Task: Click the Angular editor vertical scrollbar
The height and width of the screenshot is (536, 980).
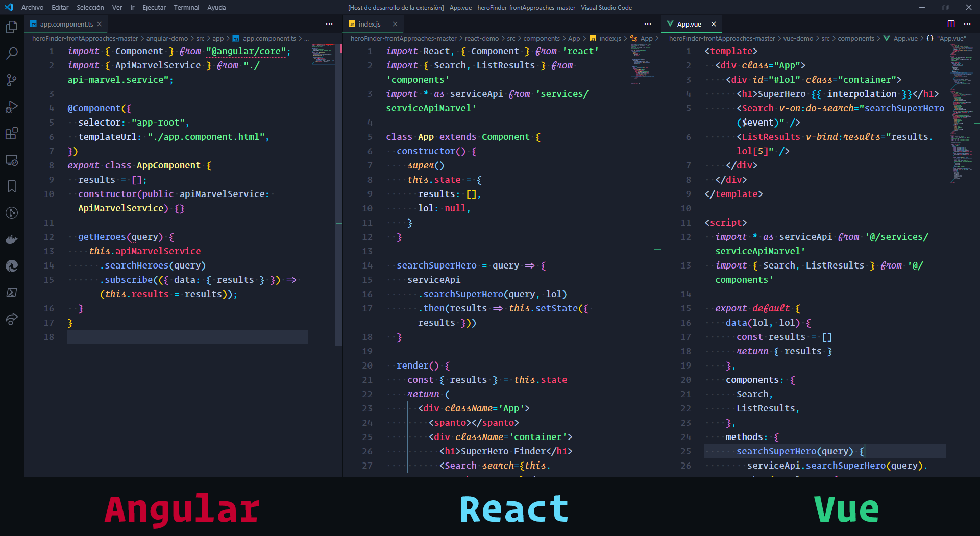Action: click(x=339, y=194)
